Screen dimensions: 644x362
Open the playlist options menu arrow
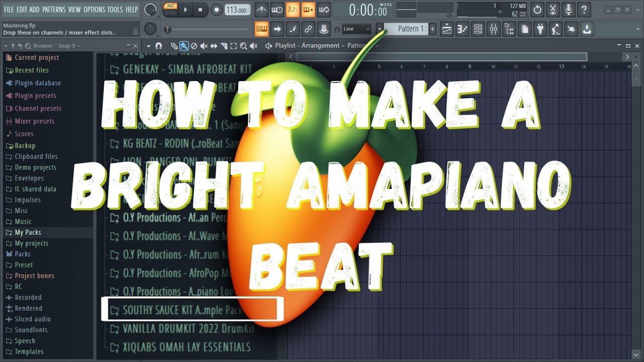(149, 46)
